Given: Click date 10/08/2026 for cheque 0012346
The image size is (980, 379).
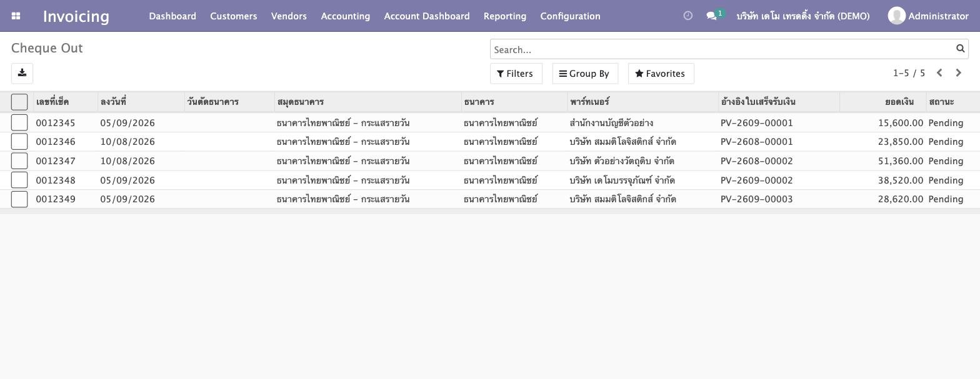Looking at the screenshot, I should pos(127,142).
